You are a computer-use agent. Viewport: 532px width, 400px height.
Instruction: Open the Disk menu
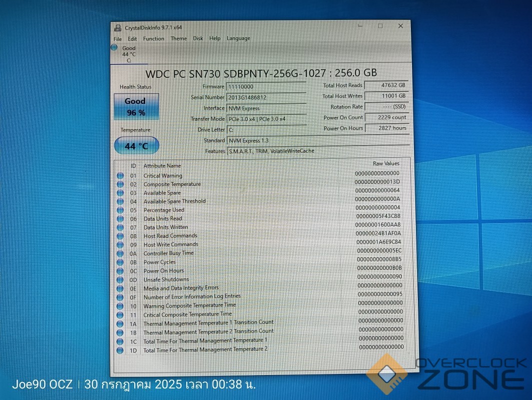coord(198,38)
